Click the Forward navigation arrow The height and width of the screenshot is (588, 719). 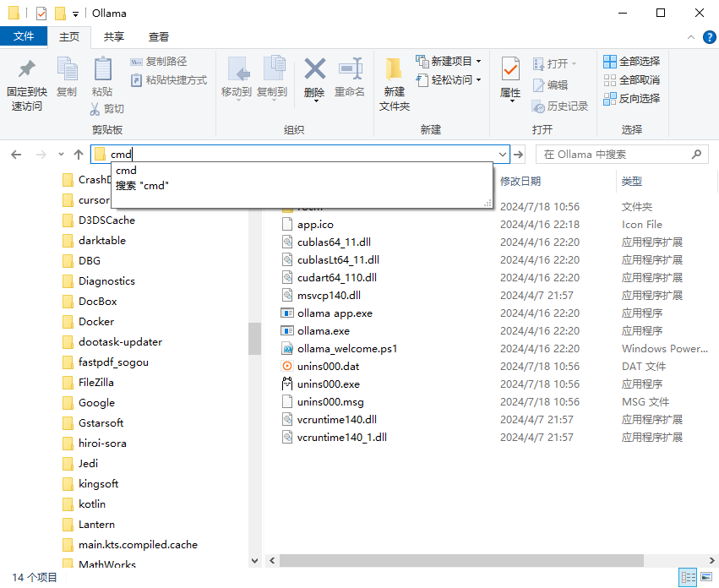point(41,155)
